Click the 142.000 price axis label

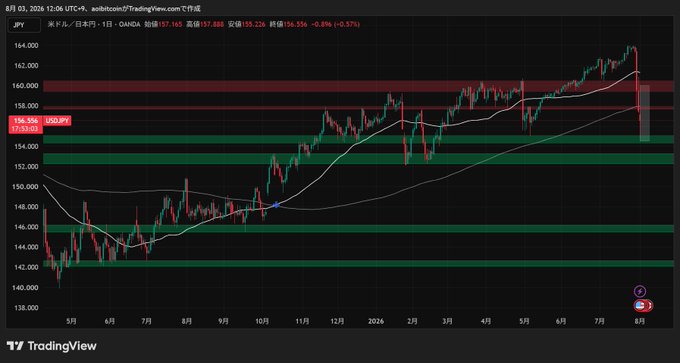26,267
